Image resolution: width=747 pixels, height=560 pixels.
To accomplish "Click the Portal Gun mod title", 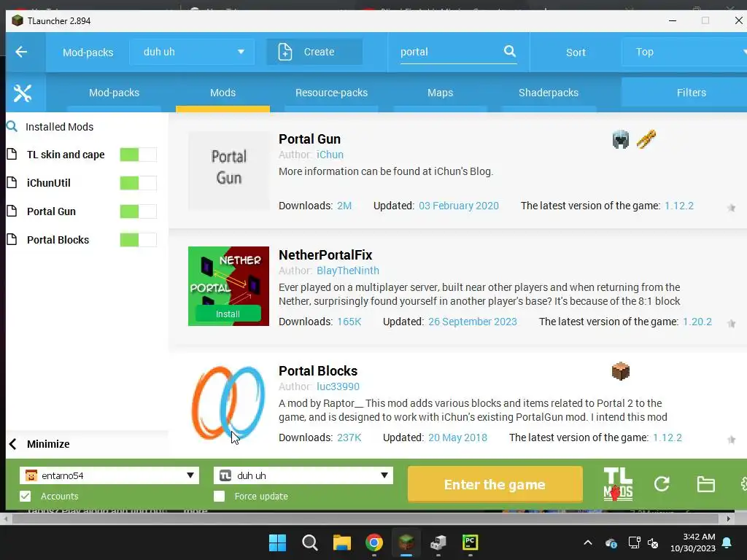I will pos(309,139).
